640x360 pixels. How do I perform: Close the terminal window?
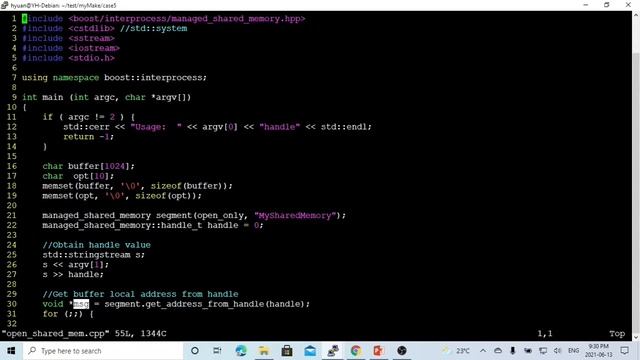pos(628,5)
